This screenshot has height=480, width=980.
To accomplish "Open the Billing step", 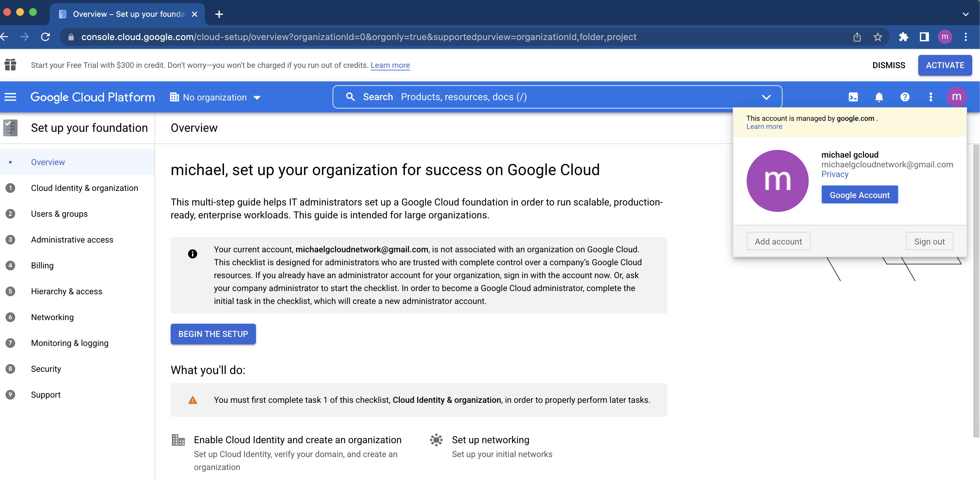I will coord(77,266).
